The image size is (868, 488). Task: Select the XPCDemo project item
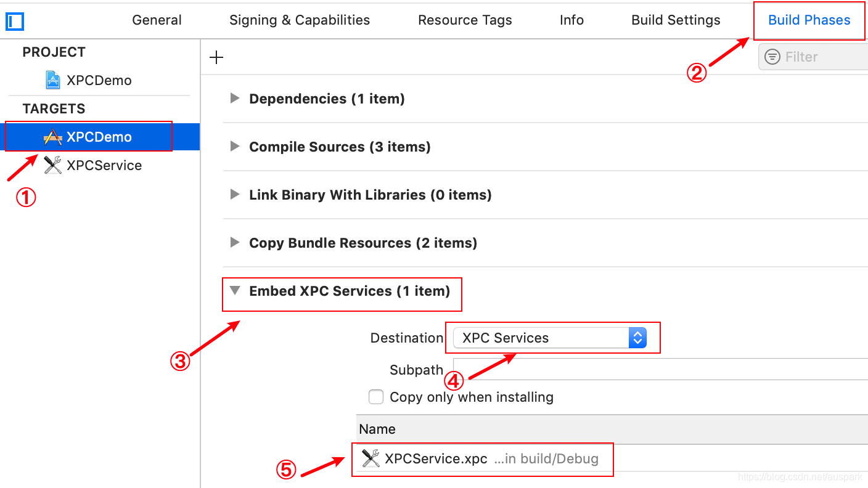pyautogui.click(x=99, y=80)
